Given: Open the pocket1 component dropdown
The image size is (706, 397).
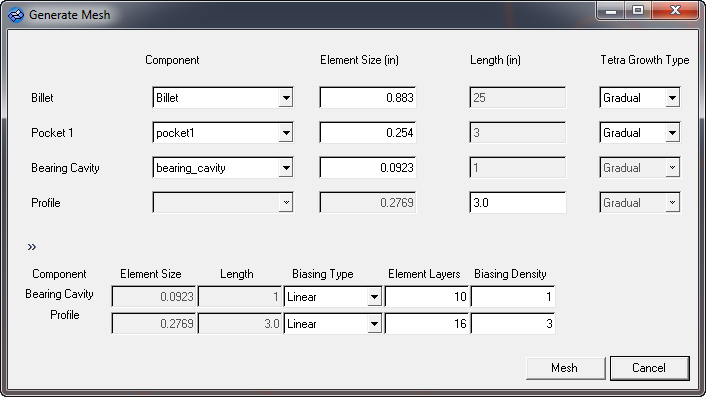Looking at the screenshot, I should pyautogui.click(x=223, y=133).
